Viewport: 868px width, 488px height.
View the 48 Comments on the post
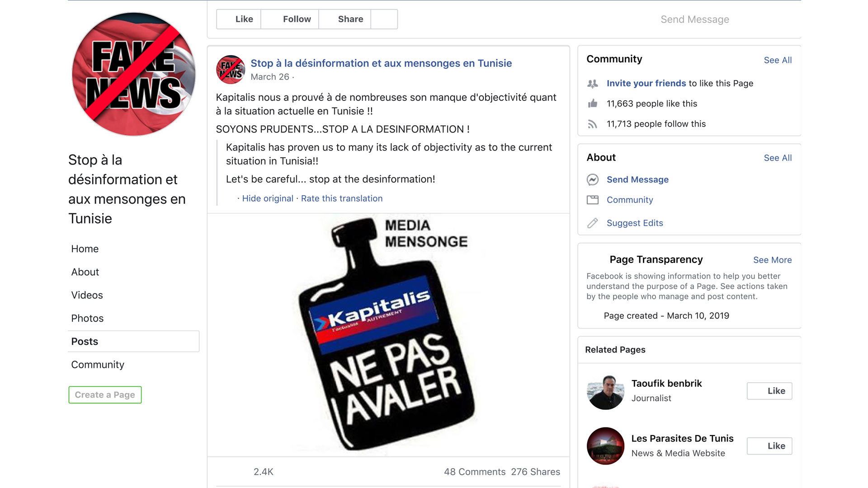click(x=474, y=472)
